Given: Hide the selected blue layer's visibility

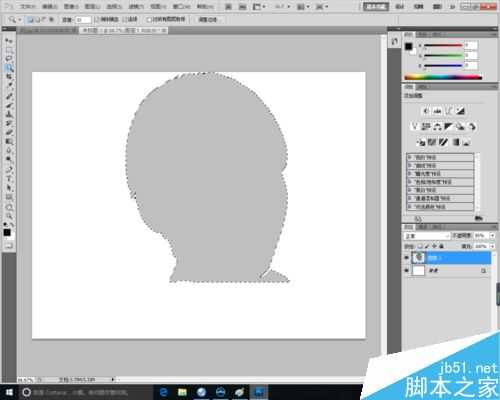Looking at the screenshot, I should (406, 258).
